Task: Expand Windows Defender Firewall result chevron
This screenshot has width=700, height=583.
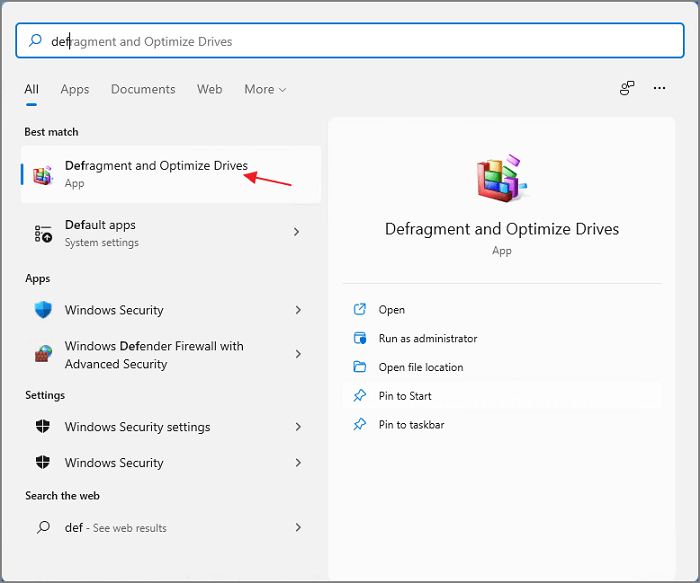Action: pyautogui.click(x=297, y=355)
